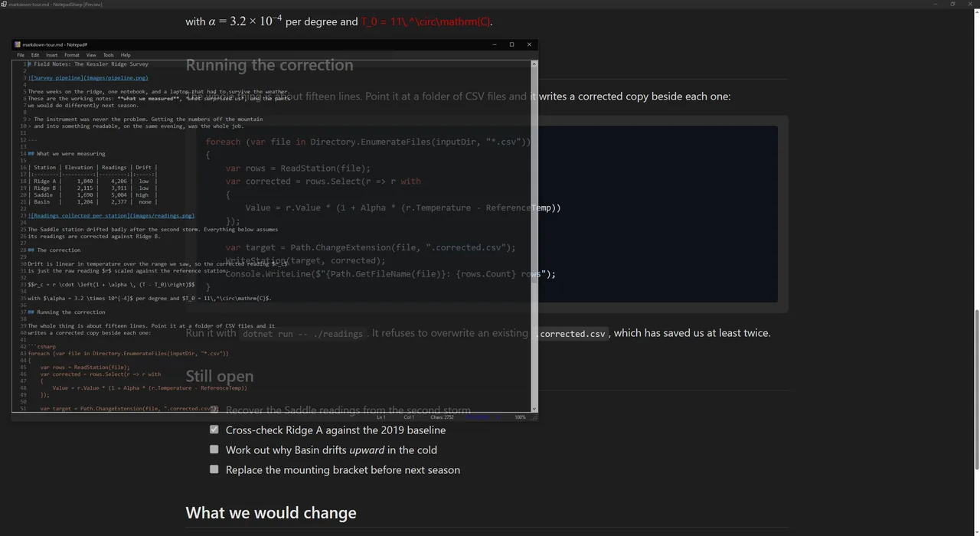Open the File menu in Notepad#
The image size is (980, 536).
pyautogui.click(x=21, y=55)
